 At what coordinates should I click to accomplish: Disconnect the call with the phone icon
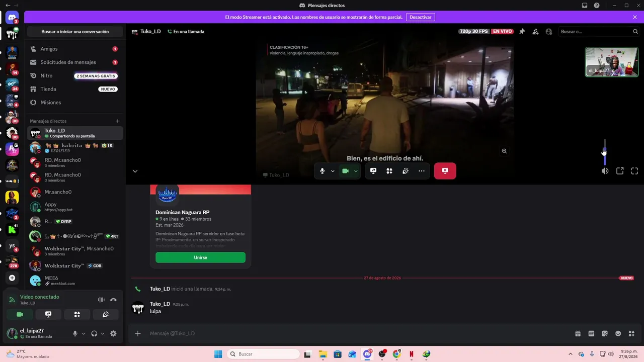pos(113,300)
